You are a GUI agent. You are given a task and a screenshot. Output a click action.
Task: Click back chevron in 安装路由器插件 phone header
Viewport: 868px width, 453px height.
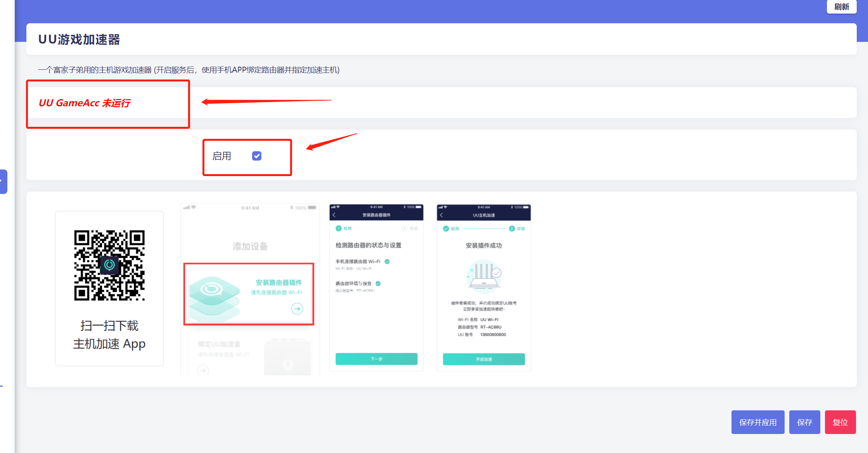click(334, 215)
